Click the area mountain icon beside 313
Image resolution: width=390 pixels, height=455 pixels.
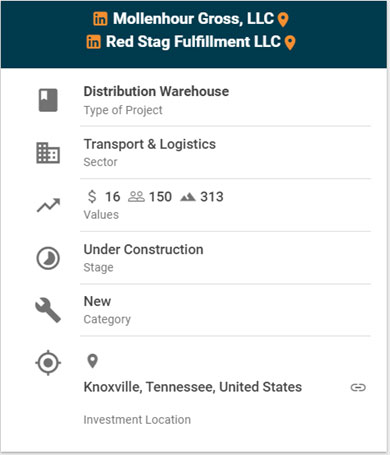tap(188, 197)
